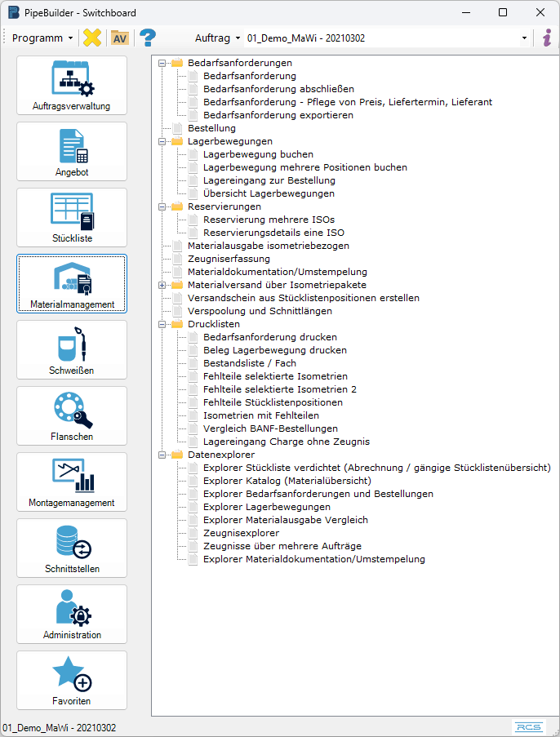This screenshot has height=737, width=560.
Task: Open help with the question mark icon
Action: pos(148,38)
